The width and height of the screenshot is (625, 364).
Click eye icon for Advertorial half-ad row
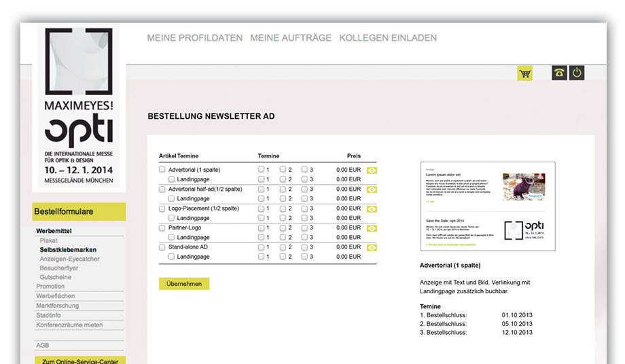click(x=372, y=189)
